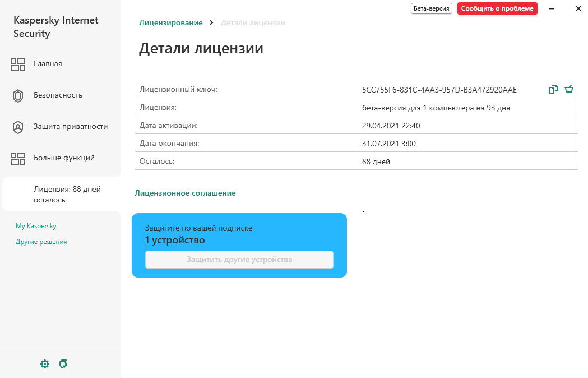Minimize the Kaspersky window
Image resolution: width=588 pixels, height=378 pixels.
[551, 8]
